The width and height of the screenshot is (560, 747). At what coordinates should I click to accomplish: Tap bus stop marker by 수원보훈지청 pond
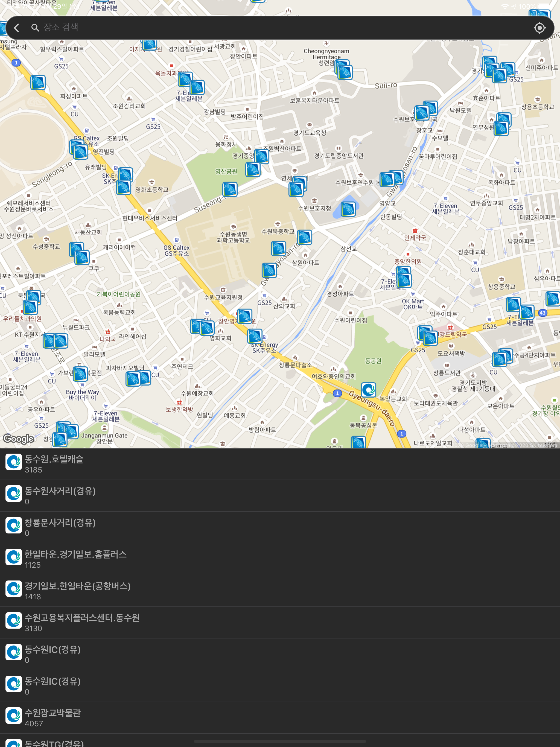pos(348,209)
